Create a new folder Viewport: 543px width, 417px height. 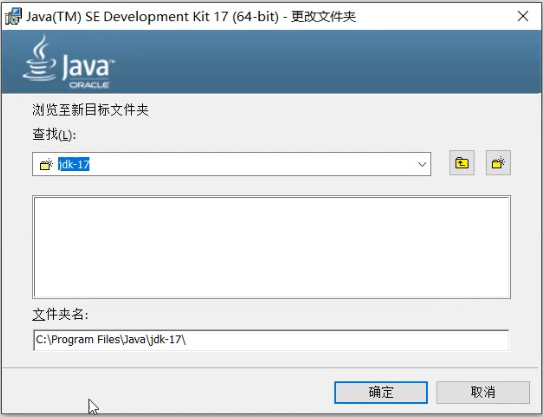coord(498,163)
